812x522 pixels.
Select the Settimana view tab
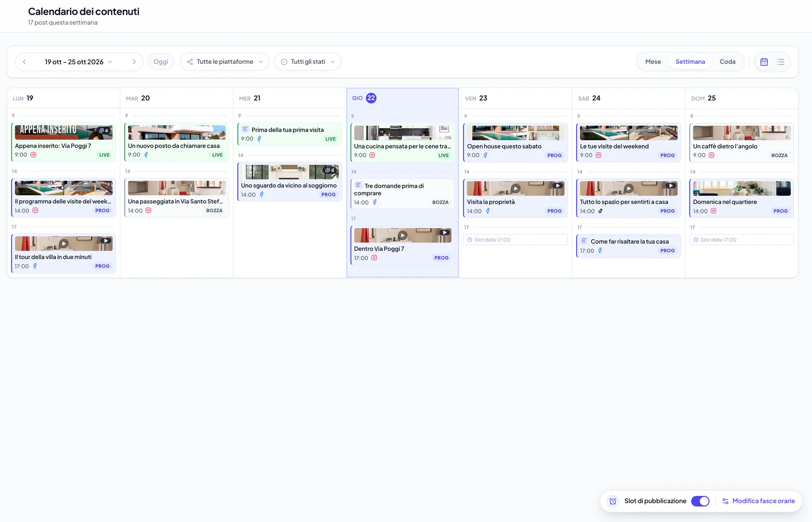pos(690,62)
